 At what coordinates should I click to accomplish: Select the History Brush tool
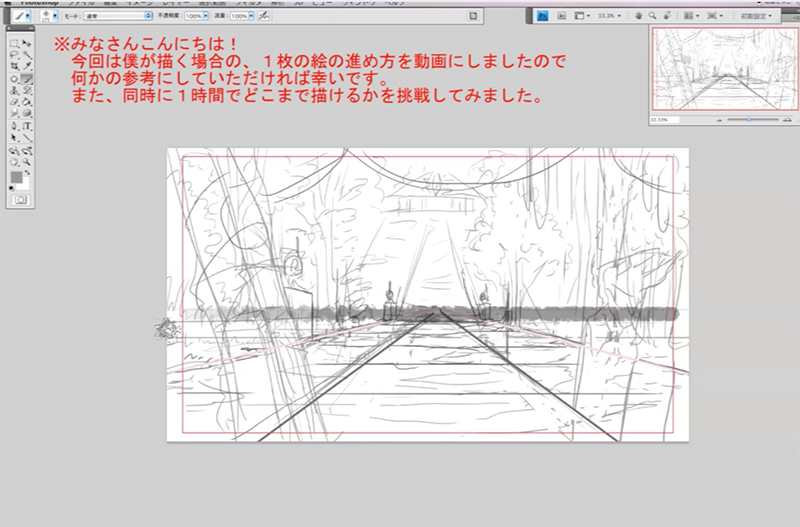(x=27, y=90)
